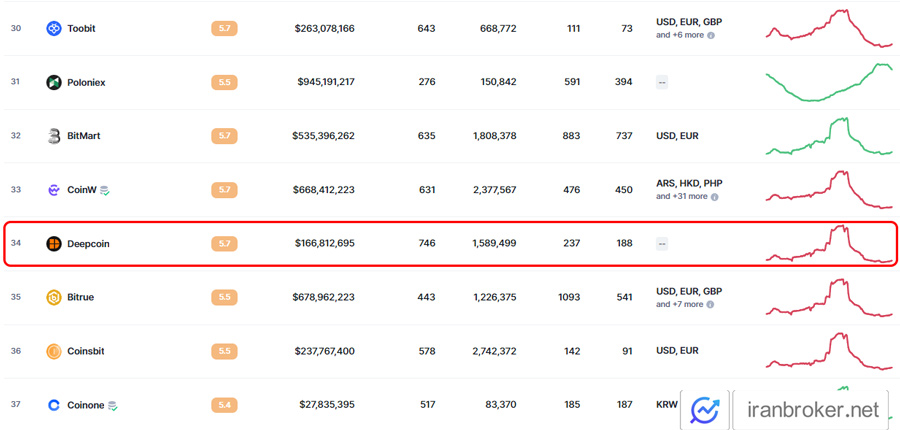This screenshot has height=430, width=900.
Task: Click Bitrue's red volume sparkline chart
Action: (x=829, y=297)
